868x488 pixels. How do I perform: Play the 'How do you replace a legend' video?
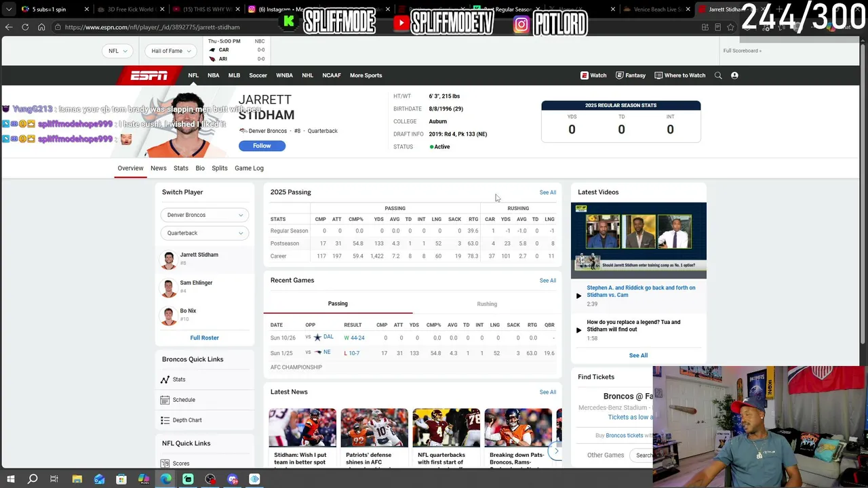tap(578, 330)
